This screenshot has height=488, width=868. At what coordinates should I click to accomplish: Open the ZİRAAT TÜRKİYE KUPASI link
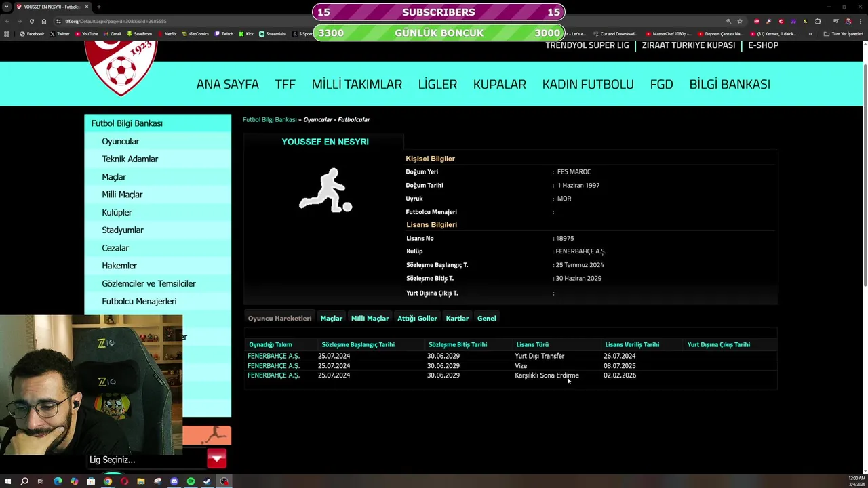pyautogui.click(x=688, y=45)
